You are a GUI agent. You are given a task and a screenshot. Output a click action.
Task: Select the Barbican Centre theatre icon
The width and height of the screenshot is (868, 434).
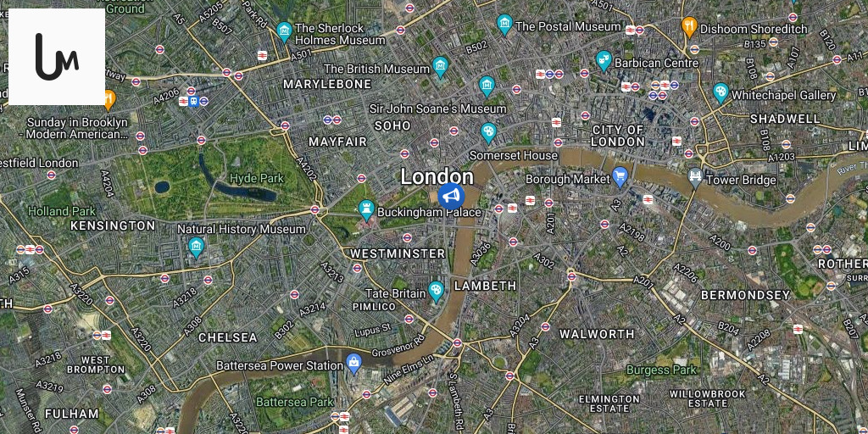point(604,60)
